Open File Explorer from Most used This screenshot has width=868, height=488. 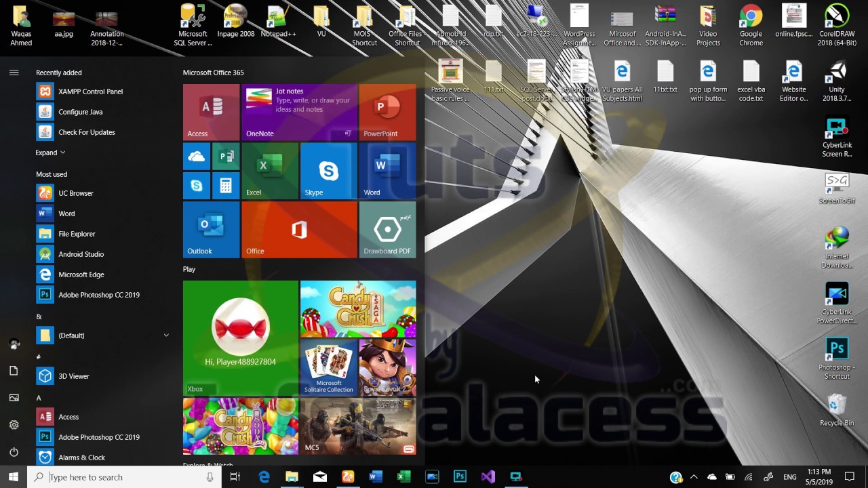(x=103, y=234)
